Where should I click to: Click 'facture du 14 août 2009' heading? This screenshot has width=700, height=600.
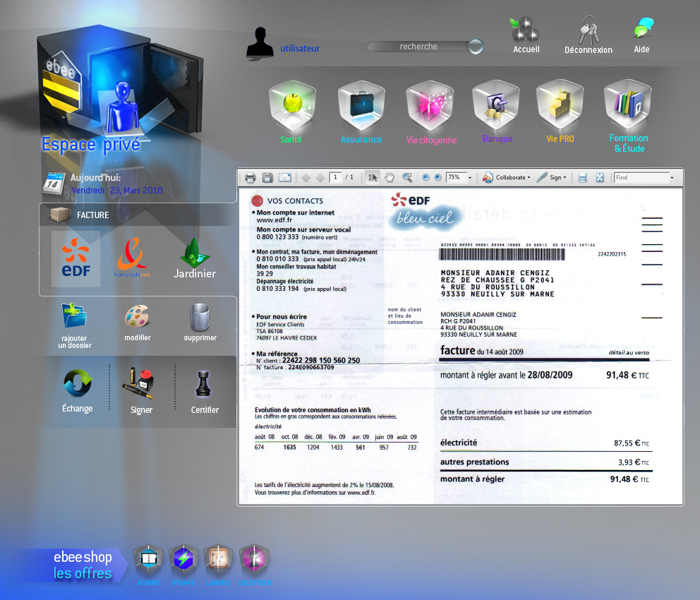[x=482, y=351]
